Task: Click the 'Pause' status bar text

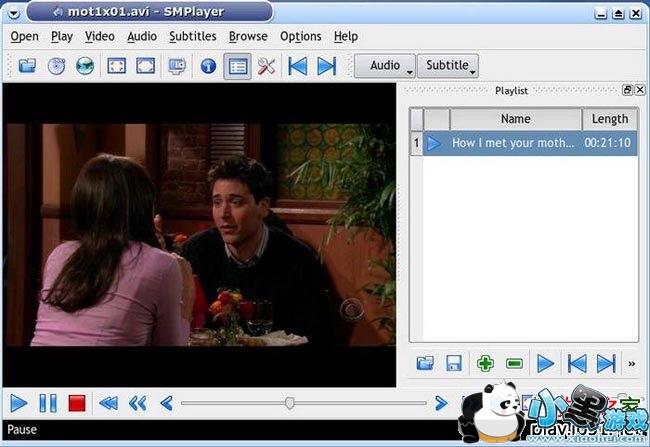Action: pos(22,430)
